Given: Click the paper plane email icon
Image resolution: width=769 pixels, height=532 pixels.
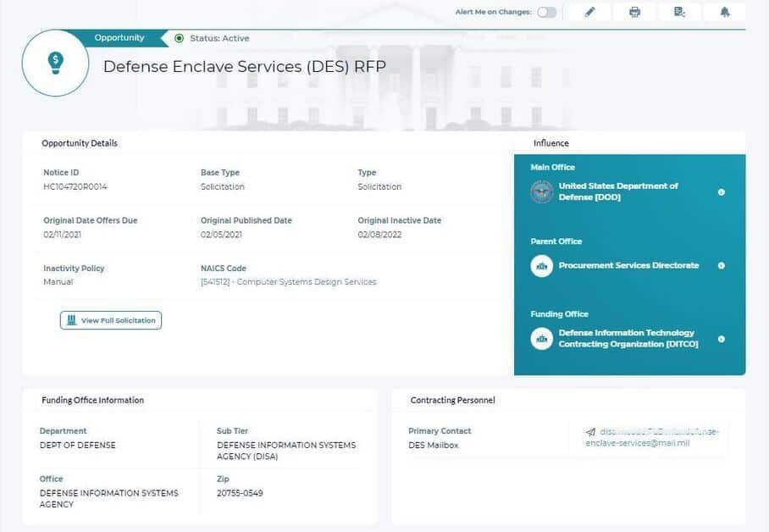Looking at the screenshot, I should pos(590,432).
